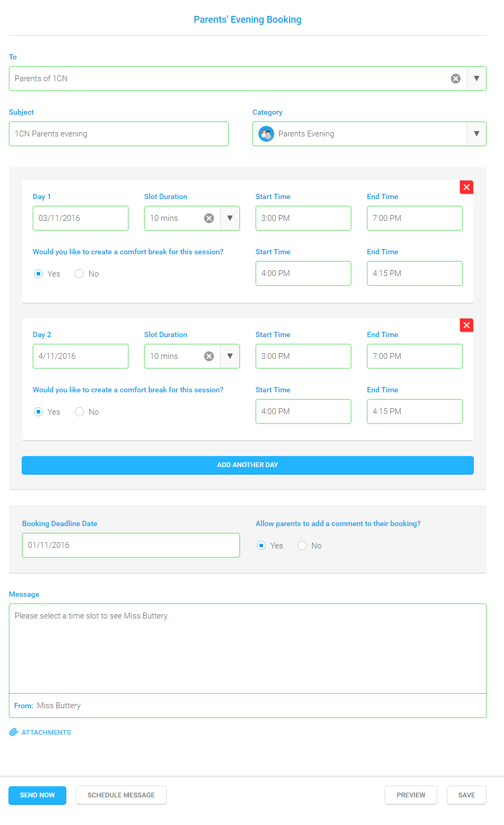Click the Parents Evening category icon

(x=266, y=133)
